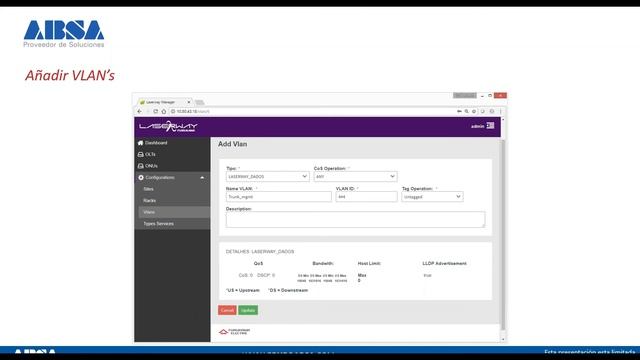Click the page vertical scrollbar
The width and height of the screenshot is (640, 360).
[x=503, y=235]
